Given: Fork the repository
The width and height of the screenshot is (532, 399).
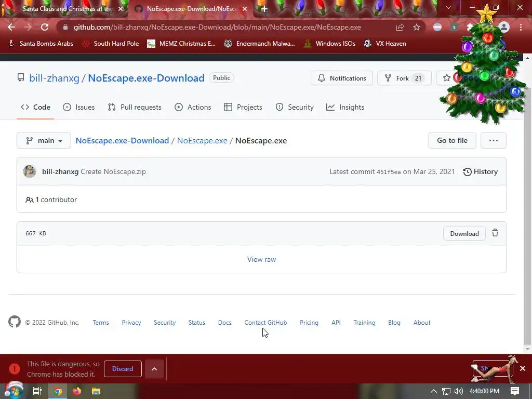Looking at the screenshot, I should (404, 78).
